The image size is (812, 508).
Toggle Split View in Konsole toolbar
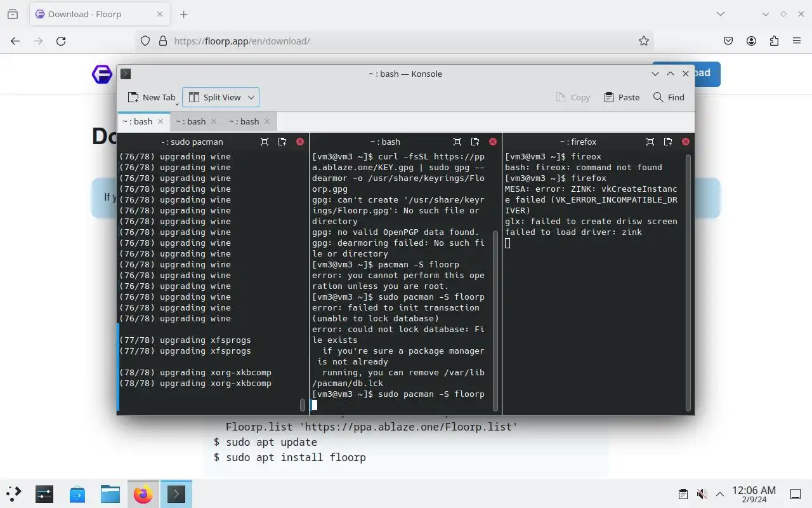pos(214,97)
